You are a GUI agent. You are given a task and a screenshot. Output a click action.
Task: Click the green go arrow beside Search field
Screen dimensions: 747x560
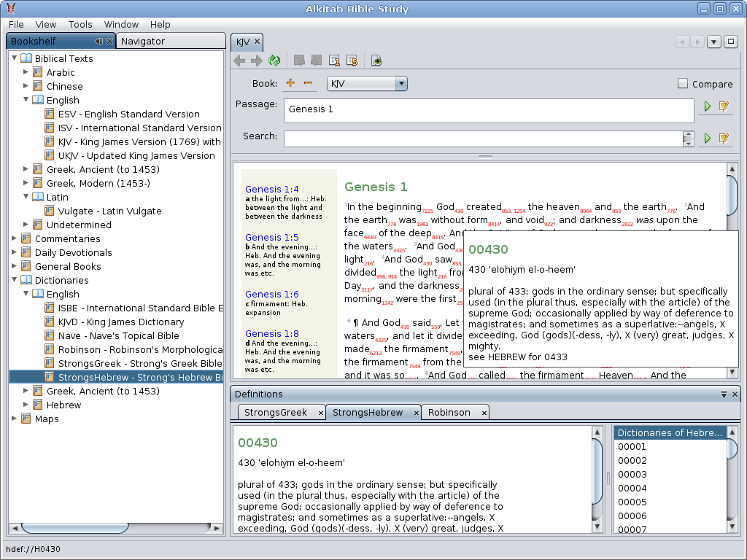(x=706, y=138)
